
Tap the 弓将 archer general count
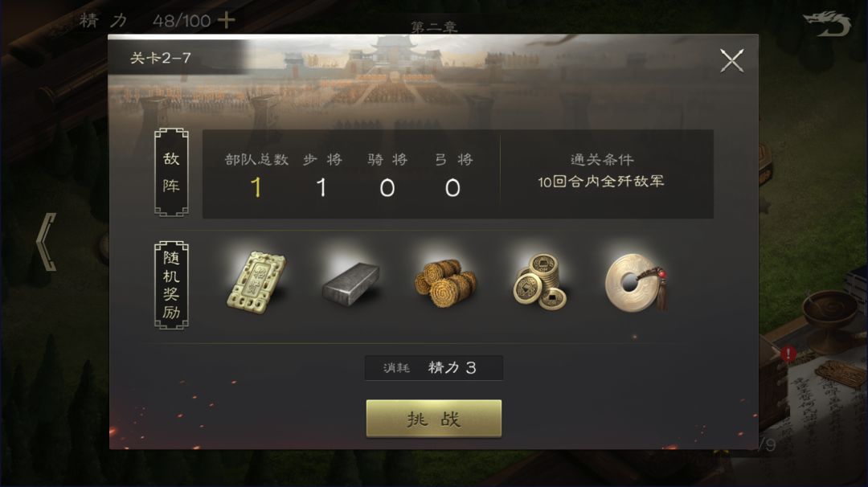[452, 188]
